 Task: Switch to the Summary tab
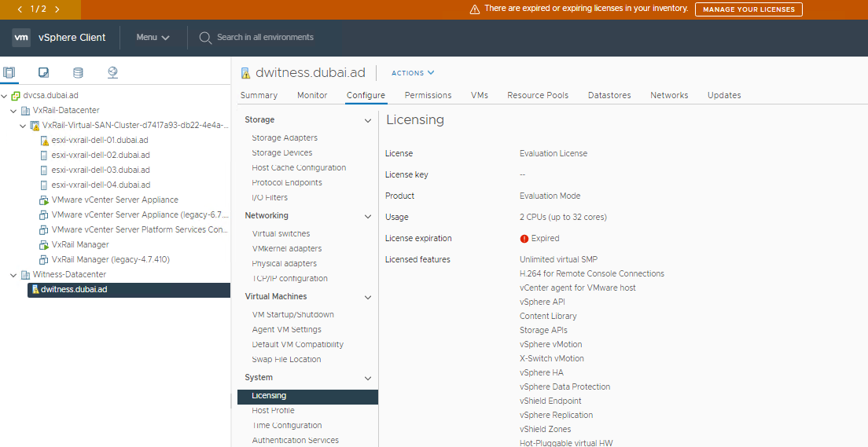[259, 95]
